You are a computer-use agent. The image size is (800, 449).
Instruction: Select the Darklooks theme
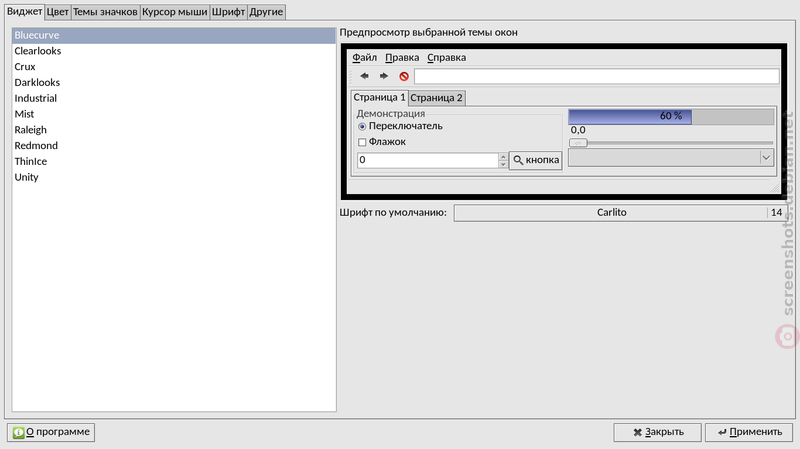coord(173,83)
